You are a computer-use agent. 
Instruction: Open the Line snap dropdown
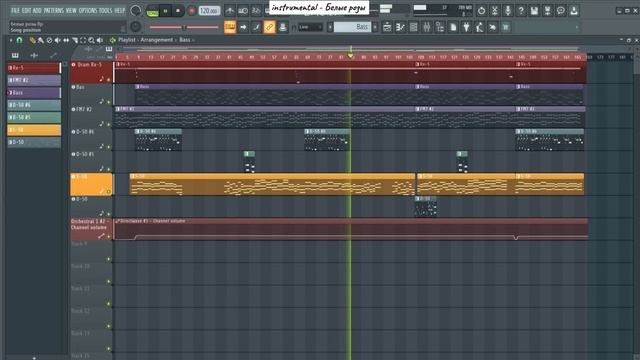(310, 27)
